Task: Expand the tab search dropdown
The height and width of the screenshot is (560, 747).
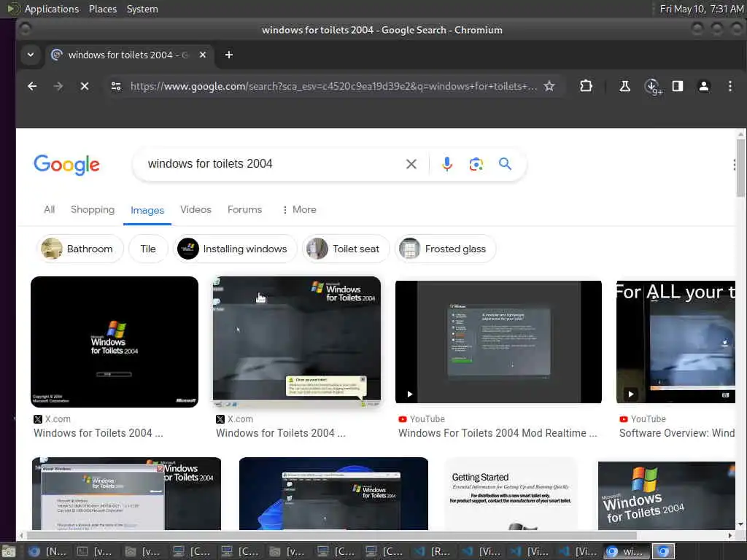Action: (31, 55)
